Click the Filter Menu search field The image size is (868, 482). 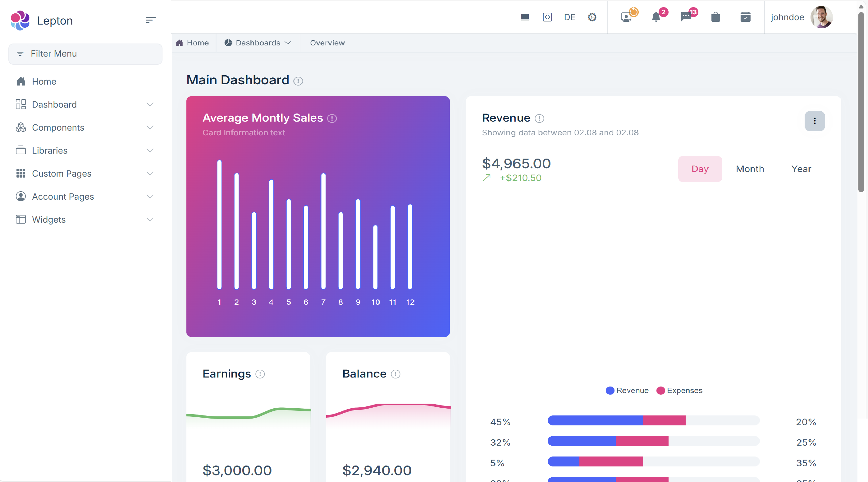[x=85, y=54]
